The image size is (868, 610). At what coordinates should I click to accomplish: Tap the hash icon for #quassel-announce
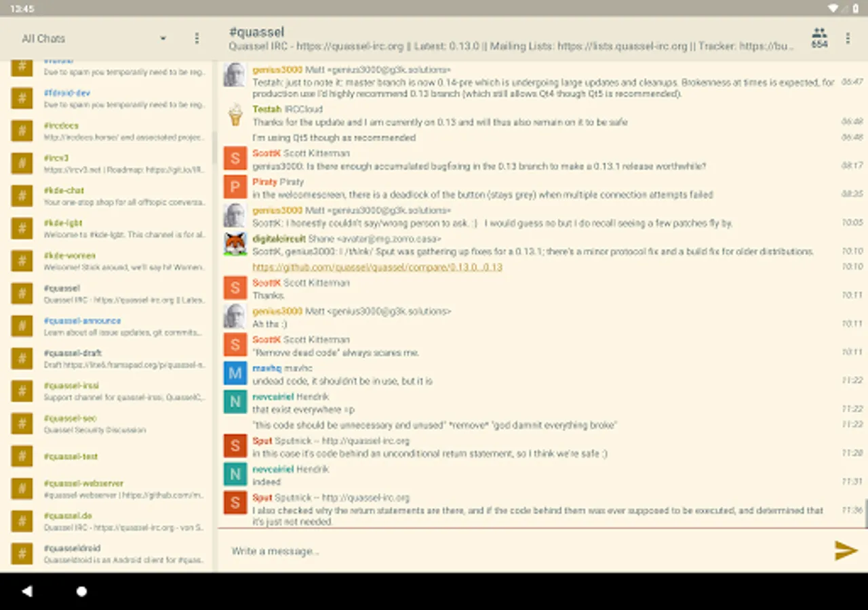point(22,326)
